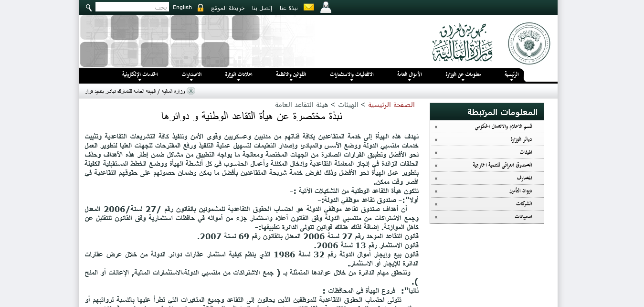
Task: Click the round ministry emblem logo
Action: pyautogui.click(x=529, y=43)
